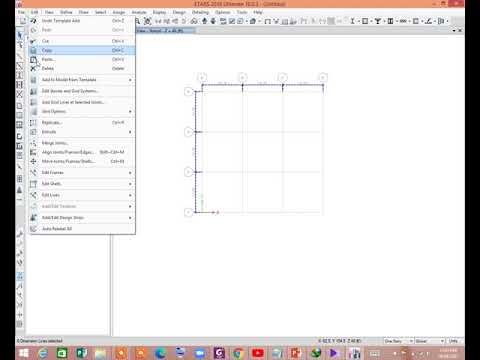Click the Plan View window tab title

click(160, 31)
